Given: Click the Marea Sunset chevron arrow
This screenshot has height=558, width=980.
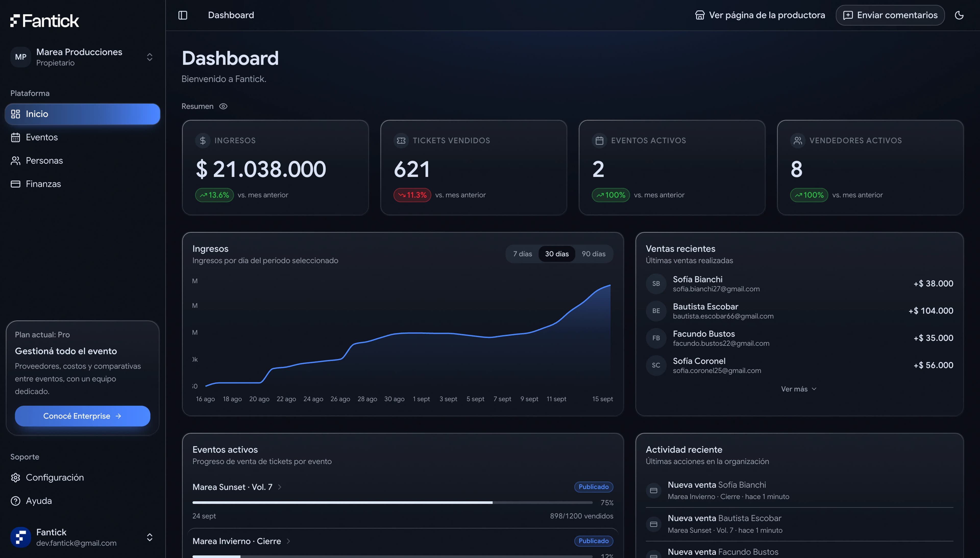Looking at the screenshot, I should point(280,487).
